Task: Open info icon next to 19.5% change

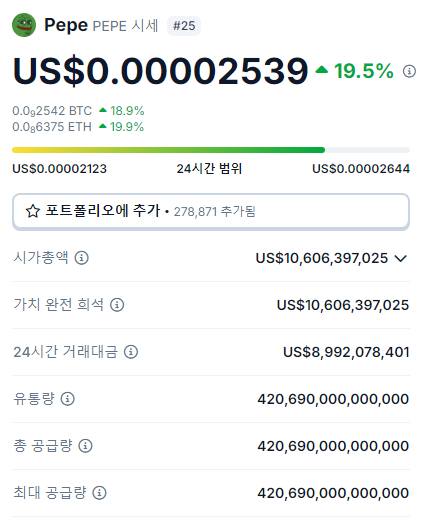Action: [x=409, y=71]
